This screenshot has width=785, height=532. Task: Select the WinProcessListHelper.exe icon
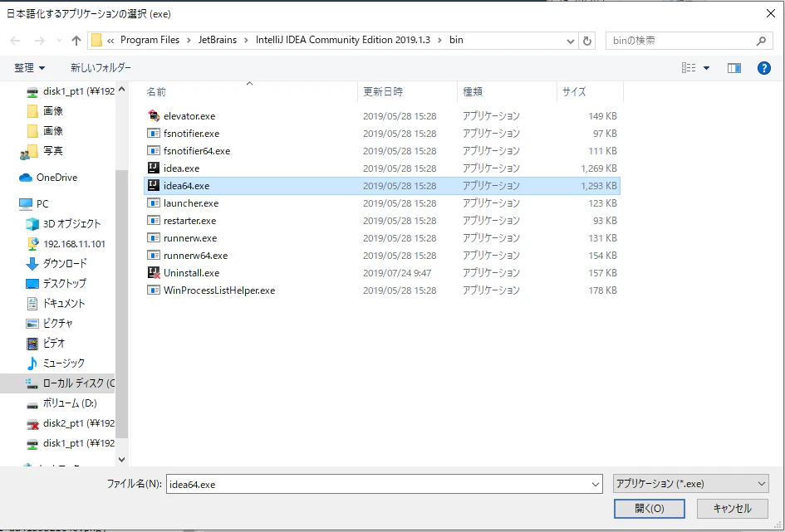(x=153, y=290)
